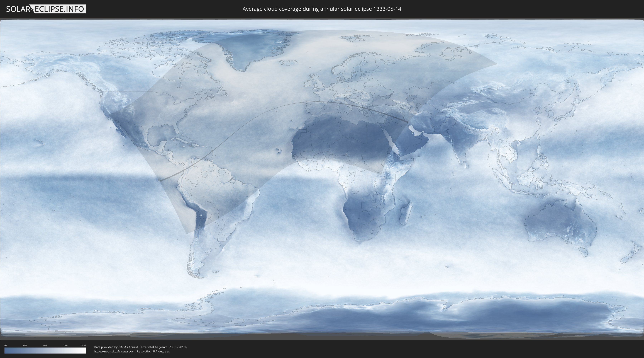The image size is (644, 358).
Task: Click the 0% legend label
Action: tap(6, 345)
